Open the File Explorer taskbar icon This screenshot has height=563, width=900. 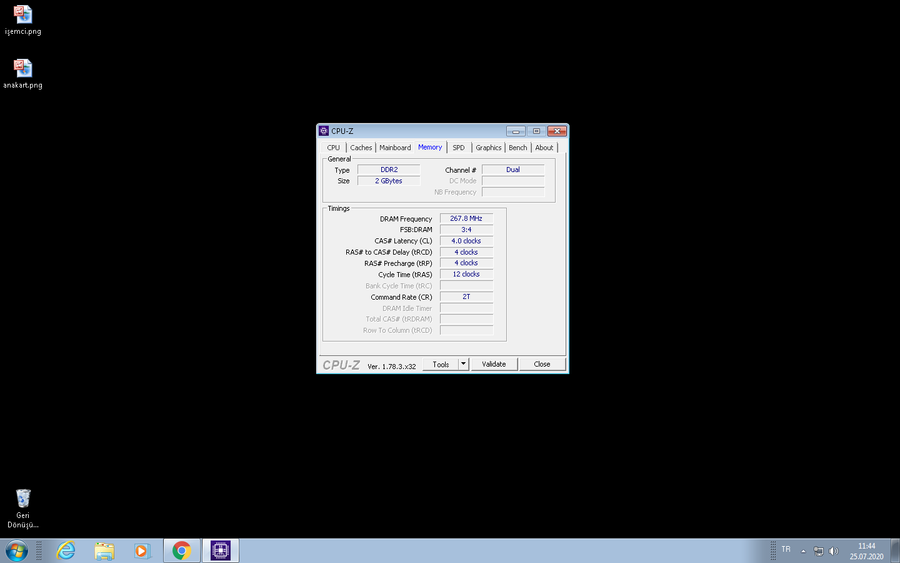click(104, 551)
